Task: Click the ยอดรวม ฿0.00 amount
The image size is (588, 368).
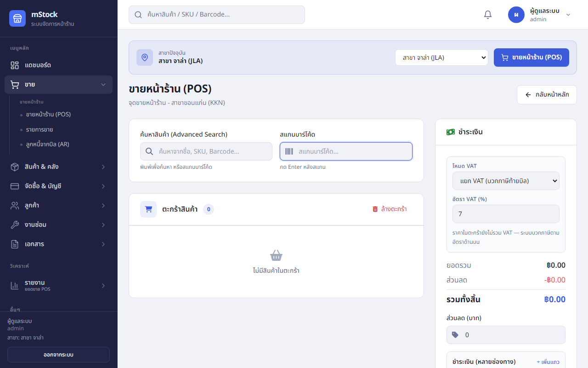Action: click(x=556, y=265)
